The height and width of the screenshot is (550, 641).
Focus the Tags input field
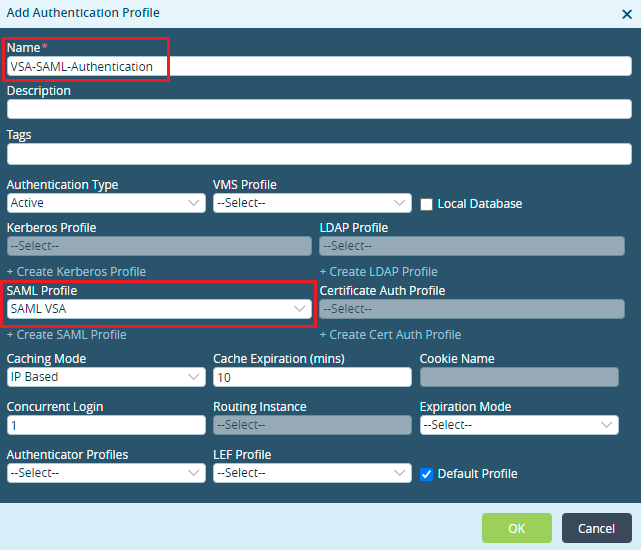(x=320, y=153)
